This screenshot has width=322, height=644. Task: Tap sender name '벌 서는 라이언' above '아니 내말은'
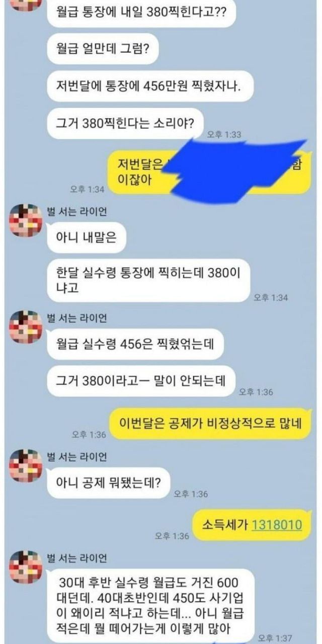[x=76, y=211]
